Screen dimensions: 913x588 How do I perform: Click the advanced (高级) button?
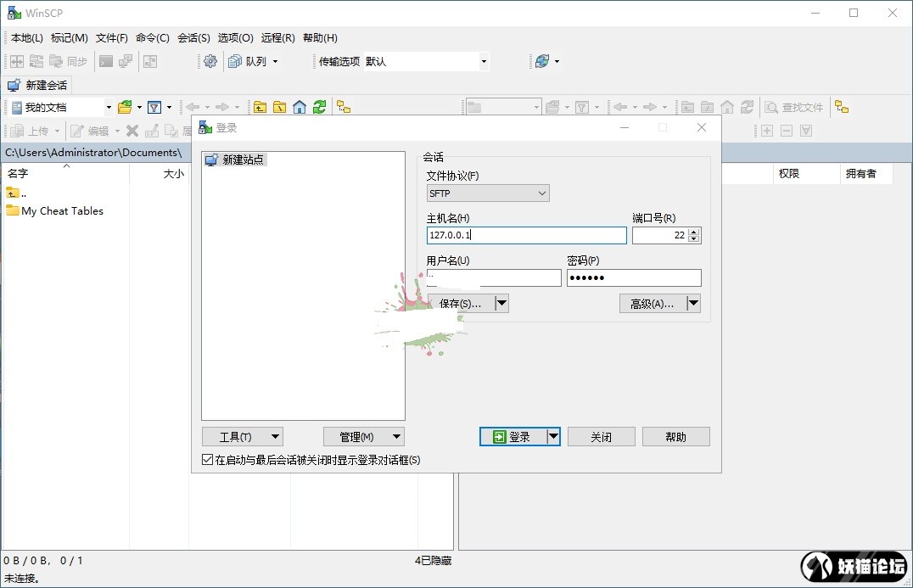pos(653,303)
